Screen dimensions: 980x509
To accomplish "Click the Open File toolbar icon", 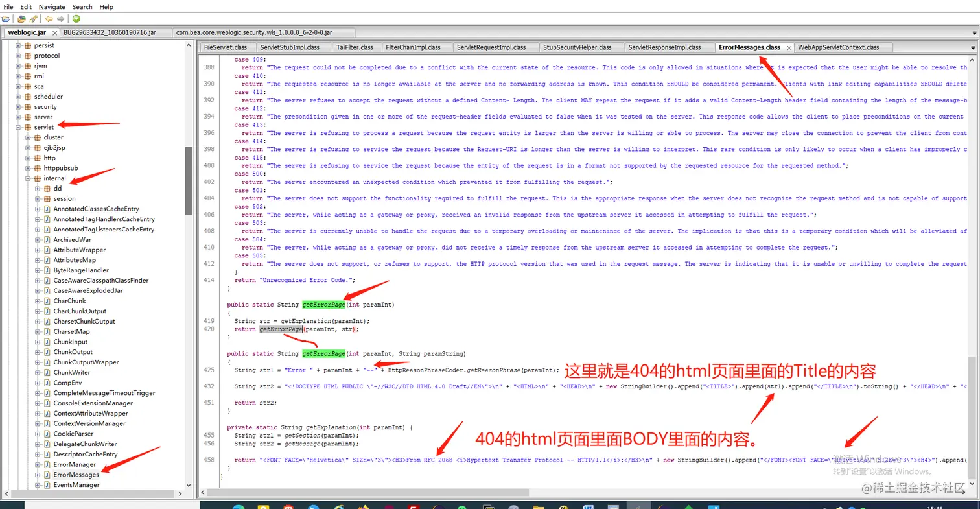I will (x=6, y=19).
